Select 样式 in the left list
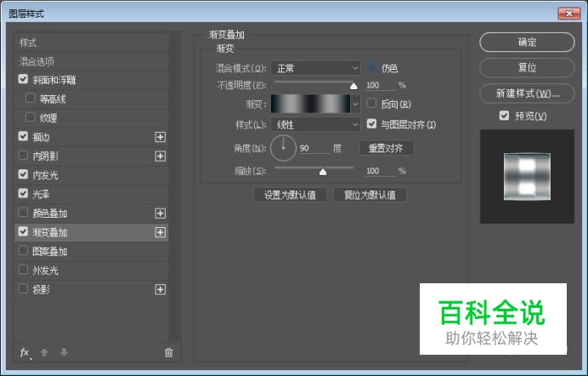The height and width of the screenshot is (376, 588). tap(92, 43)
